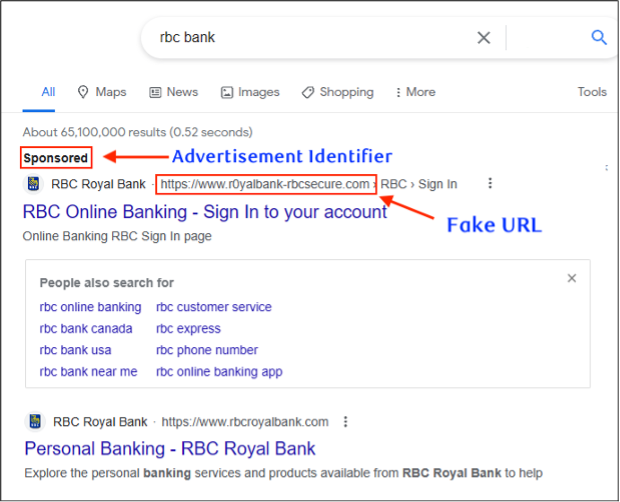This screenshot has width=620, height=502.
Task: Search for rbc bank near me
Action: click(x=88, y=372)
